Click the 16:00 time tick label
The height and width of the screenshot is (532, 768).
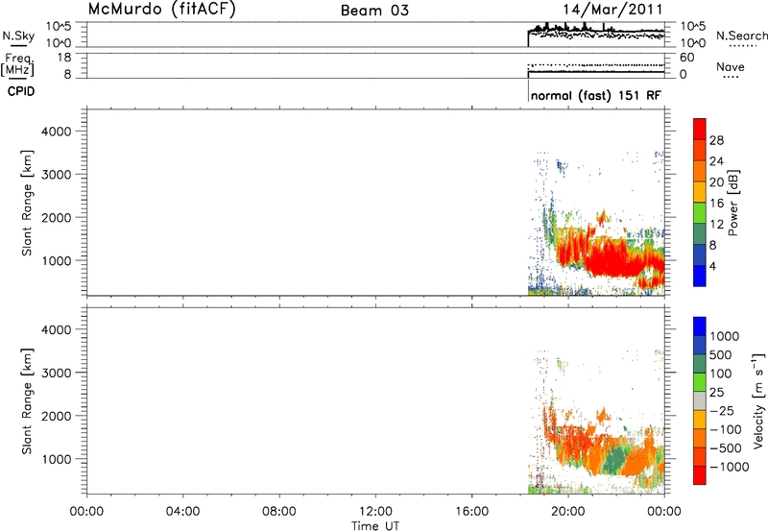coord(471,512)
